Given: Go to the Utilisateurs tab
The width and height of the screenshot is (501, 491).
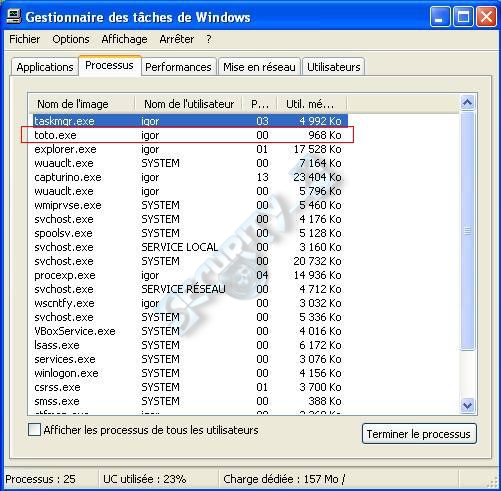Looking at the screenshot, I should point(334,67).
